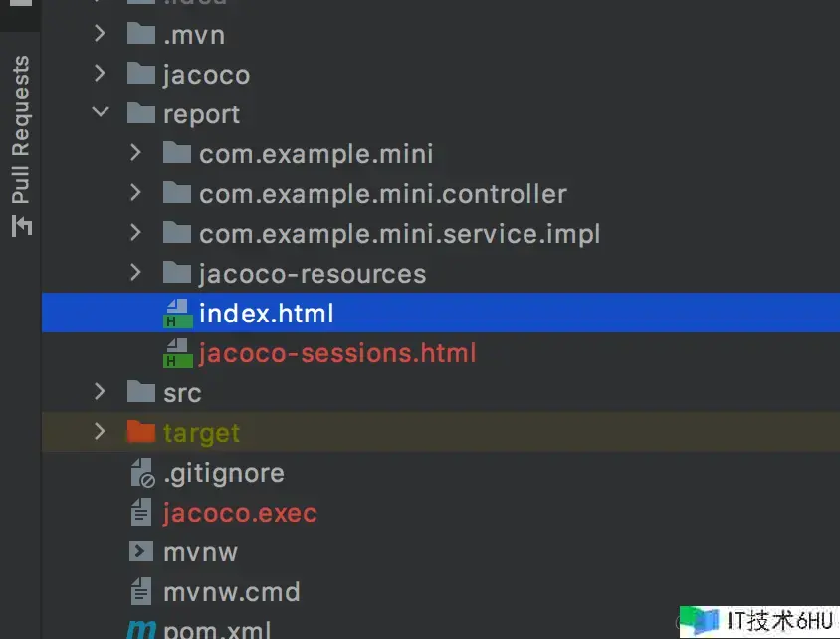This screenshot has height=639, width=840.
Task: Expand the com.example.mini.controller folder arrow
Action: coord(136,194)
